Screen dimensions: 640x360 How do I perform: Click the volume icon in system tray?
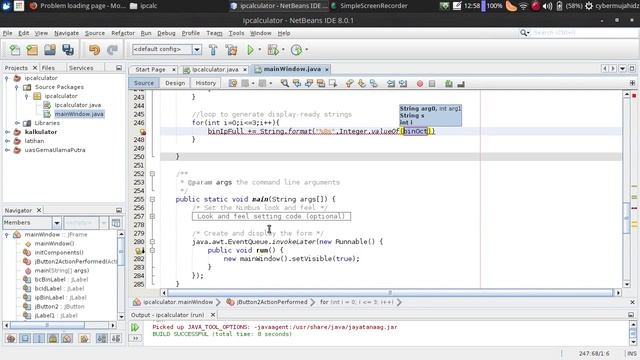[548, 6]
